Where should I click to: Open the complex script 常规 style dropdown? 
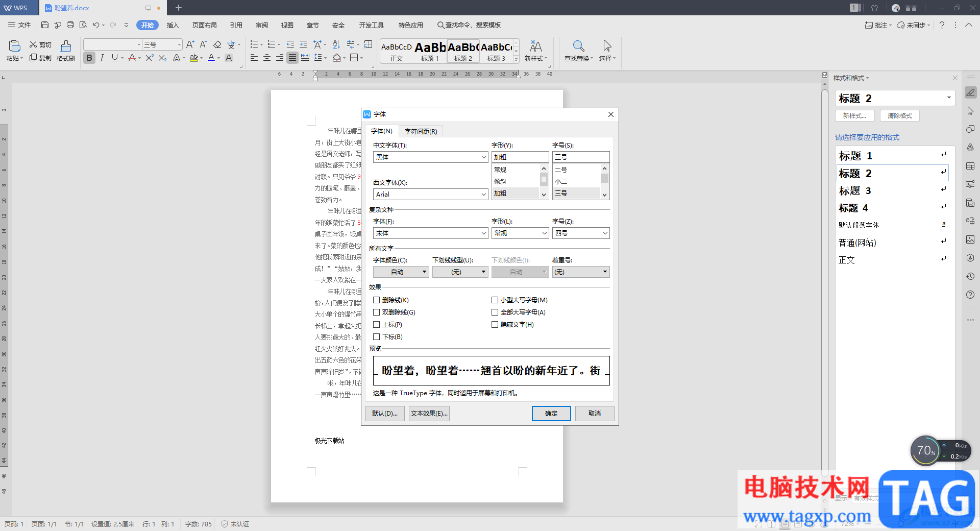click(544, 233)
